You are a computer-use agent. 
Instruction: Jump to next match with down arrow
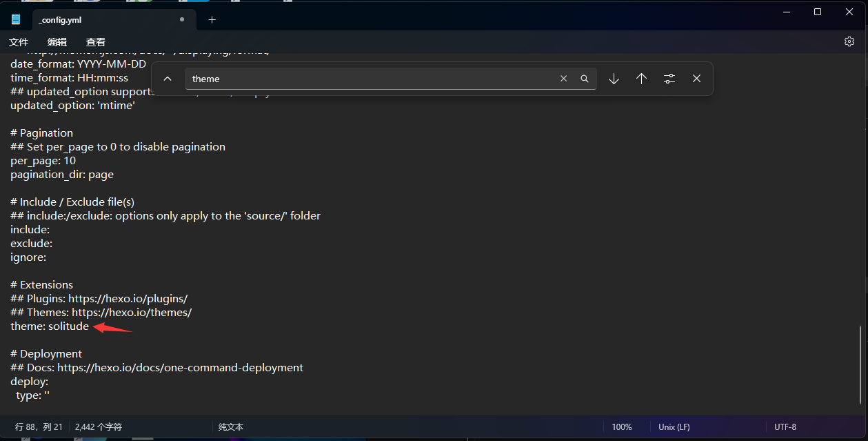614,79
